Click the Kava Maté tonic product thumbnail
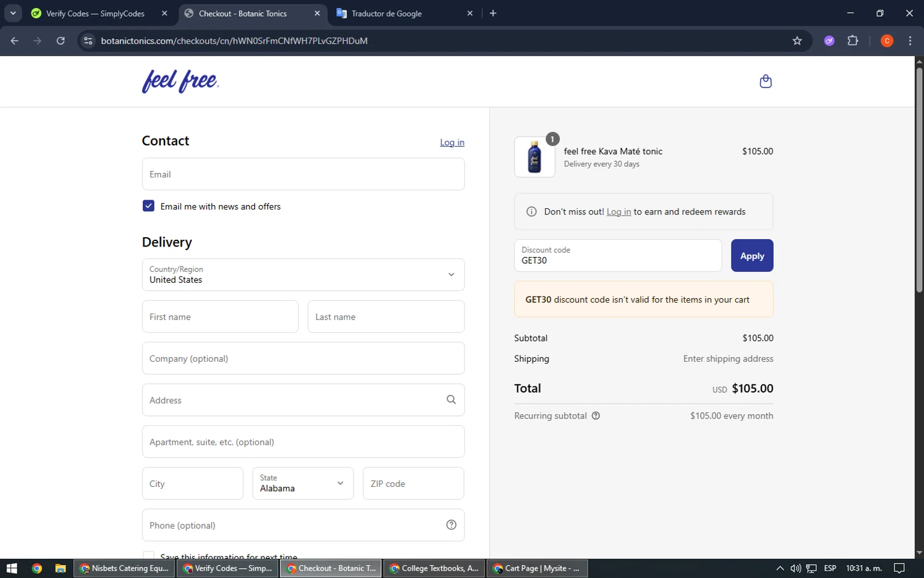The width and height of the screenshot is (924, 578). (535, 157)
